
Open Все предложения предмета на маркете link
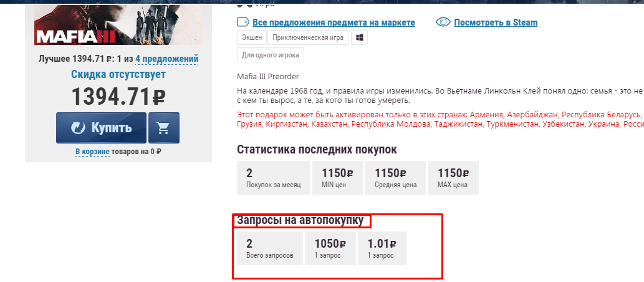point(334,22)
